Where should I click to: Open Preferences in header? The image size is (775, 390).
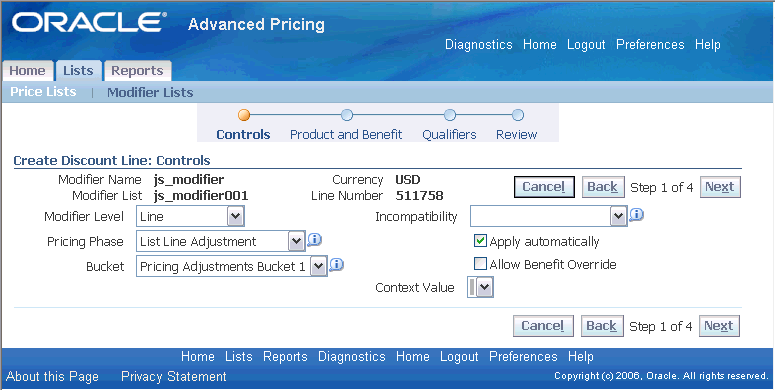650,44
